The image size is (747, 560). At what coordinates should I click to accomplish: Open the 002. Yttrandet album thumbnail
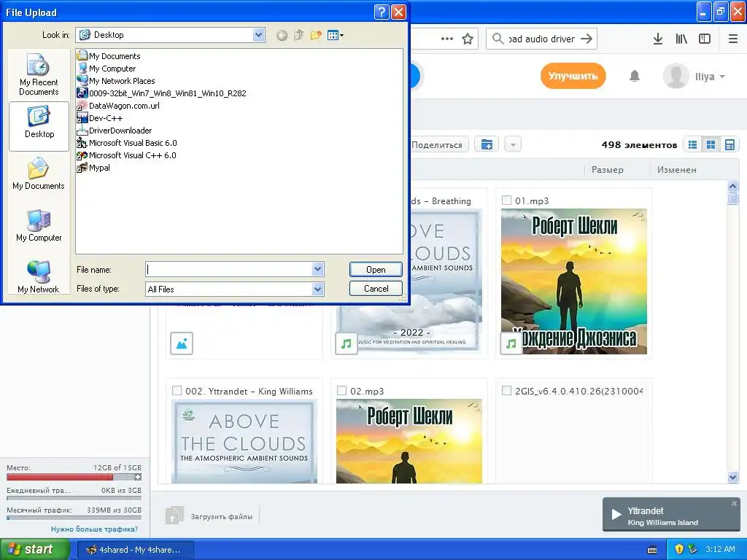(x=244, y=441)
